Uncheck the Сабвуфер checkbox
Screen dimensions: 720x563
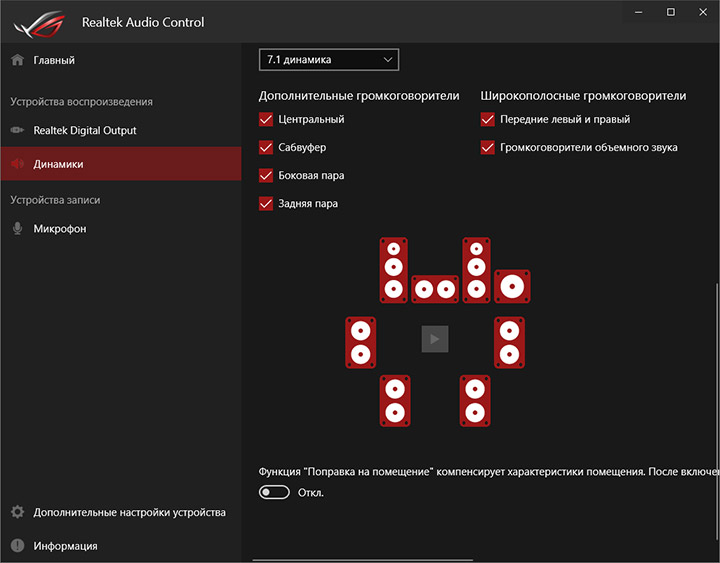point(266,148)
